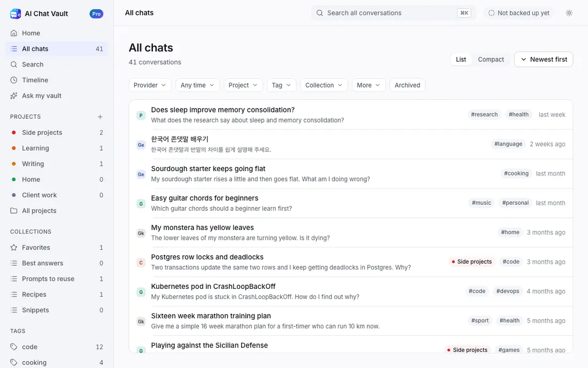Open Ask my vault

tap(57, 96)
